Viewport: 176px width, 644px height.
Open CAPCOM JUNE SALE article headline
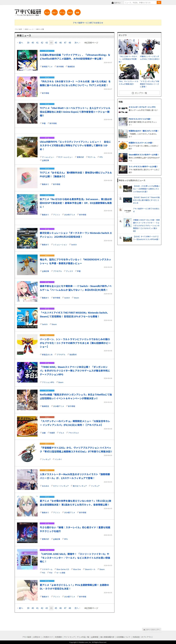click(x=75, y=558)
